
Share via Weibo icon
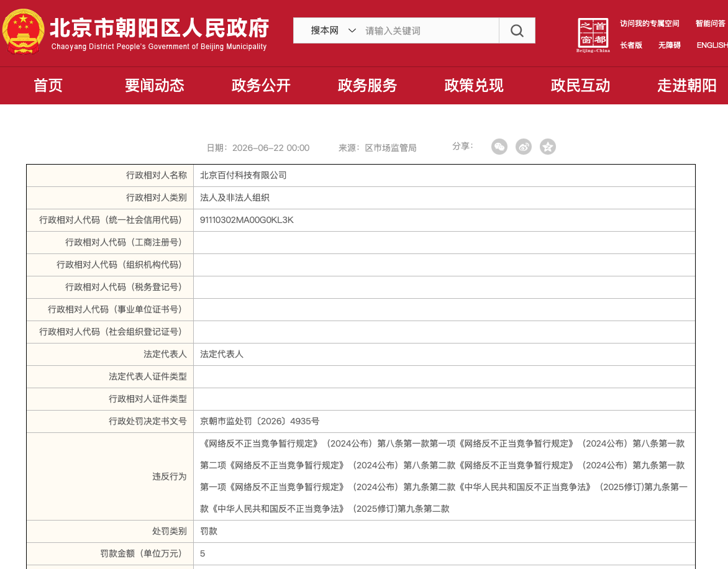pos(523,147)
